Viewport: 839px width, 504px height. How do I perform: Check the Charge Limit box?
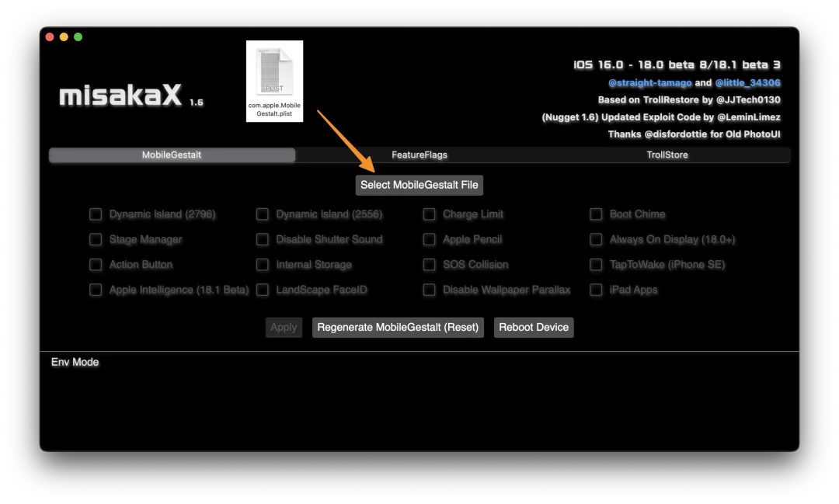tap(429, 214)
